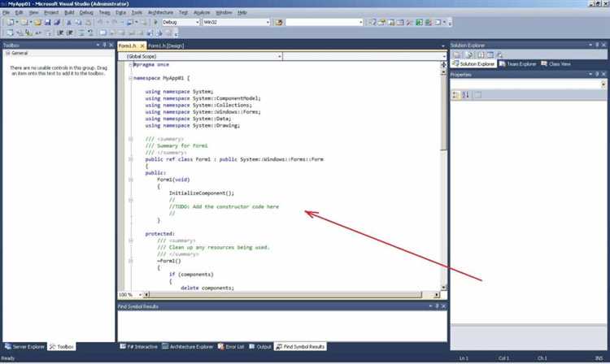This screenshot has height=364, width=610.
Task: Click the '#pragma once' line
Action: click(x=151, y=64)
